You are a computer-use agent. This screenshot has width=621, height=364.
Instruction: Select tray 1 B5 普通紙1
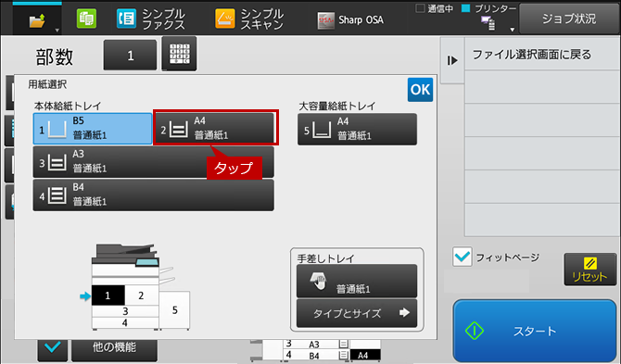point(93,129)
